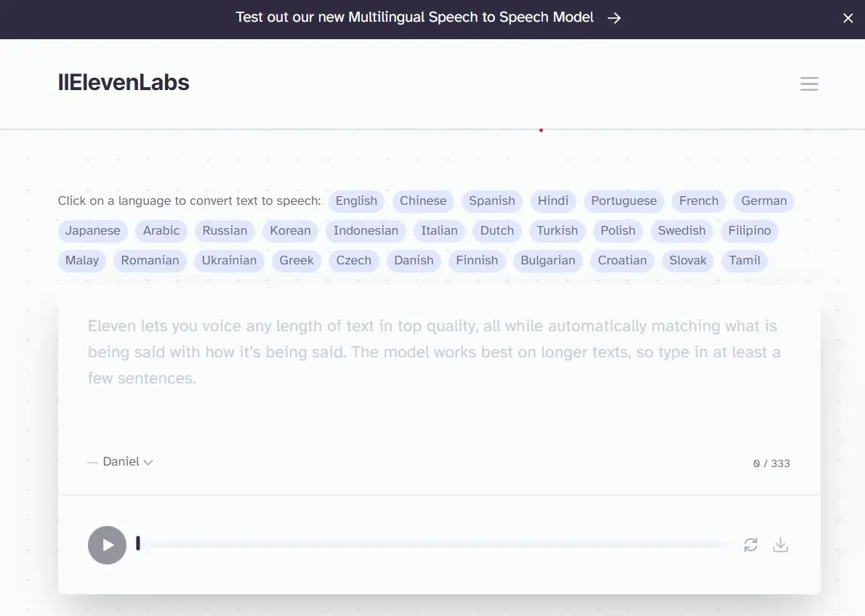Select the Ukrainian language option
The height and width of the screenshot is (616, 865).
click(229, 260)
